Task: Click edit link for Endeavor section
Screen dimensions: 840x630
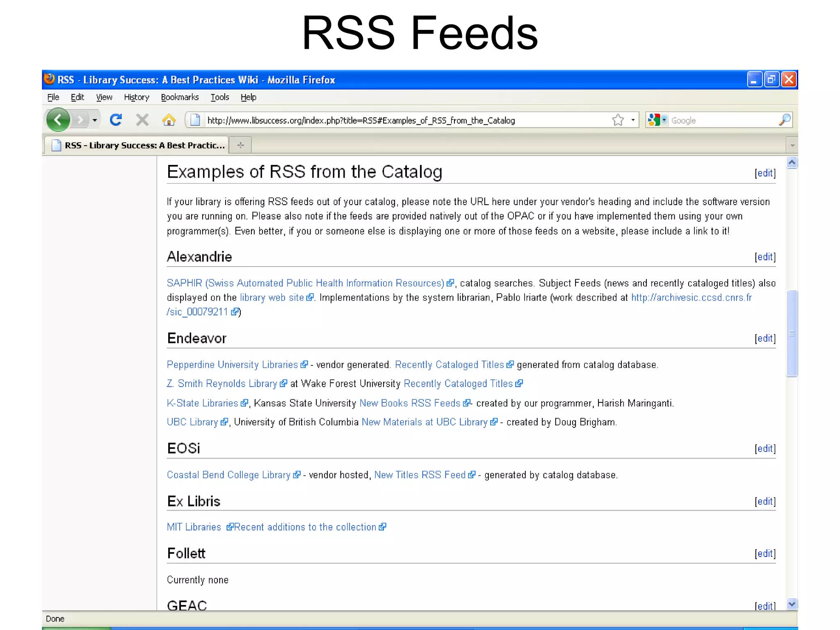Action: click(x=765, y=338)
